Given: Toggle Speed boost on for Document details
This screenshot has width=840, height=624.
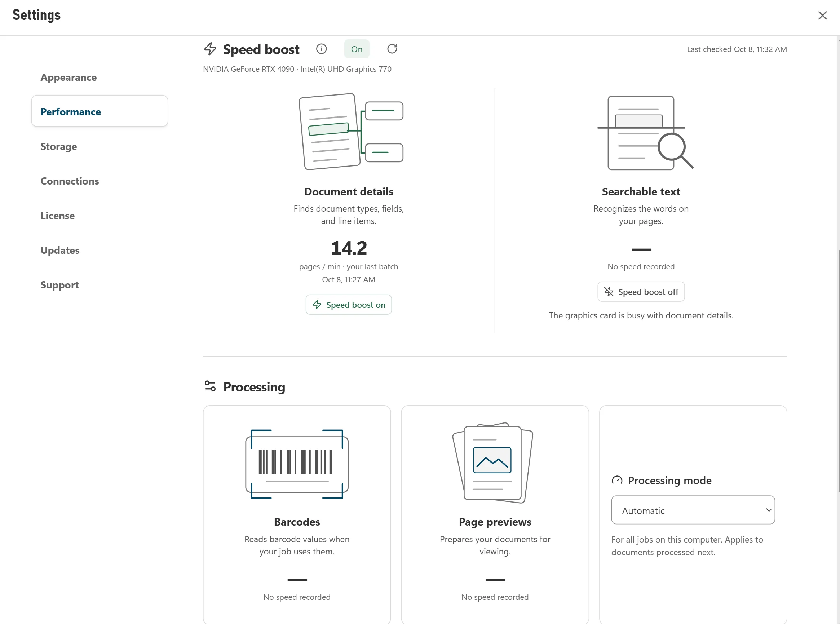Looking at the screenshot, I should click(x=349, y=305).
